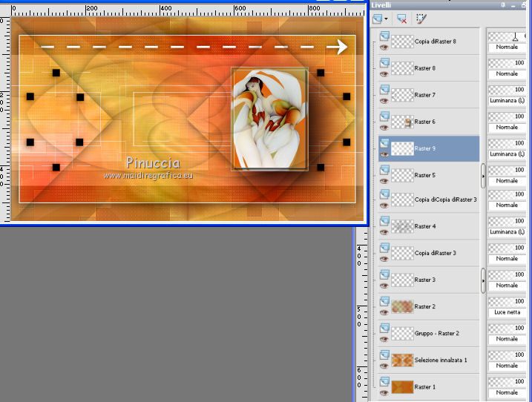Click the Delete Layer icon with red X
This screenshot has width=532, height=402.
(401, 19)
